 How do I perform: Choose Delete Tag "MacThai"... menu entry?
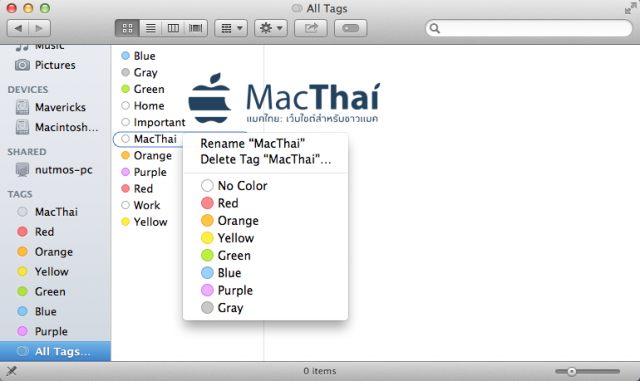click(x=265, y=159)
